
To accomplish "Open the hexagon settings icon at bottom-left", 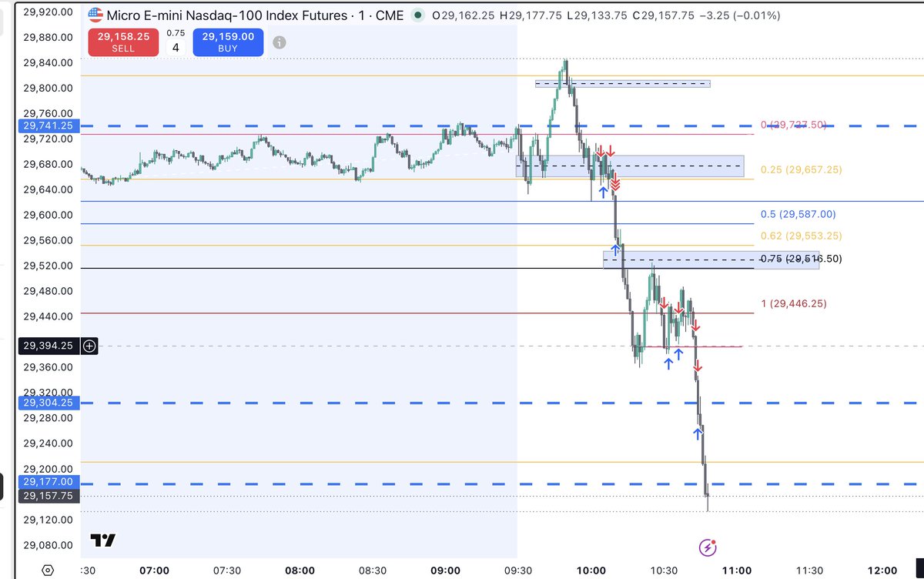I will click(49, 571).
